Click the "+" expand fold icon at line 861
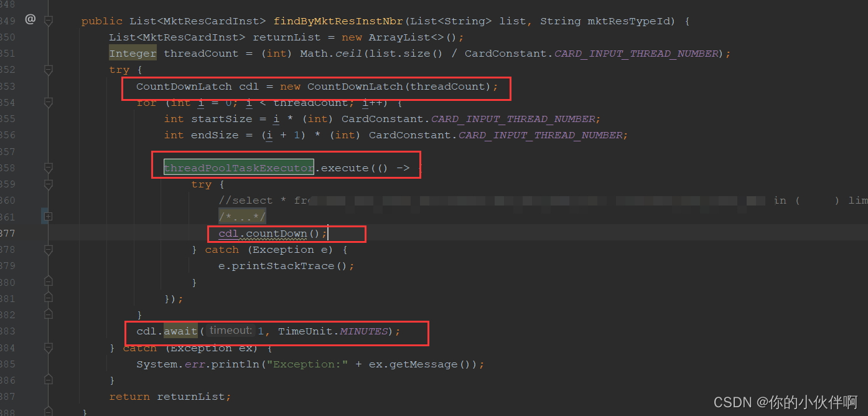 (x=47, y=216)
